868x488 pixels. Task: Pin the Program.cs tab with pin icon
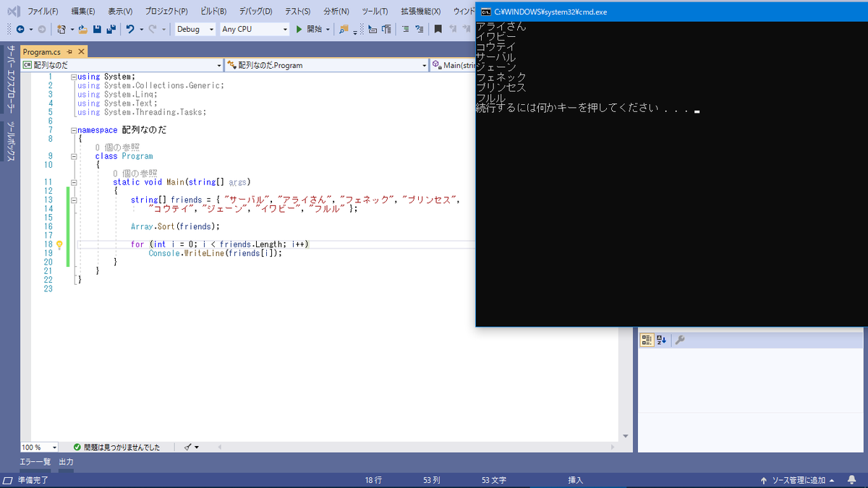[x=70, y=52]
